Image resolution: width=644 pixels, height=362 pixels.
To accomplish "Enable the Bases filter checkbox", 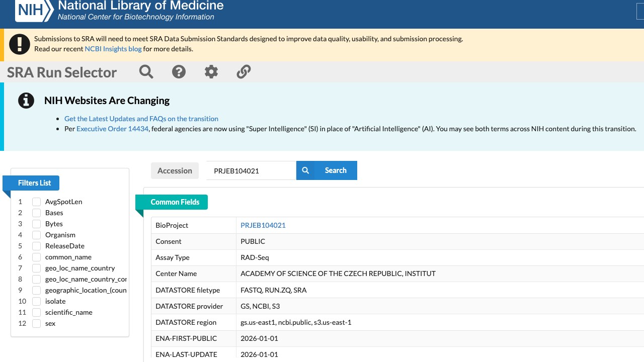I will click(36, 213).
